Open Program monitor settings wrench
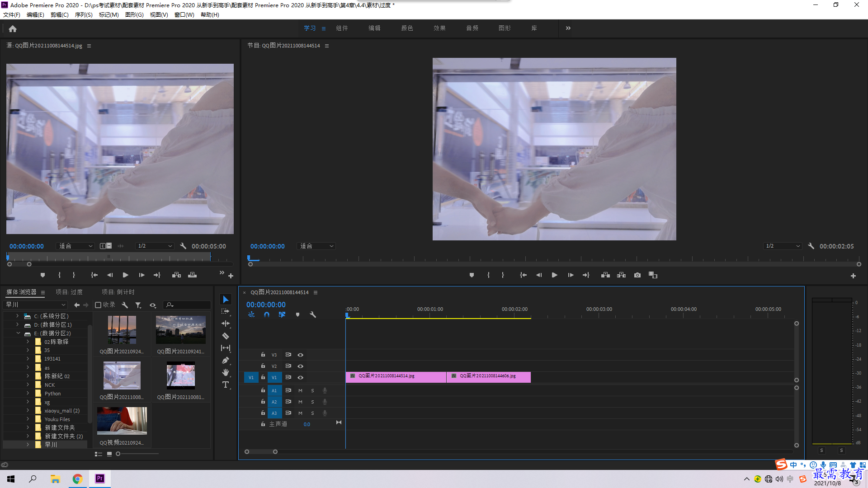868x488 pixels. (811, 246)
